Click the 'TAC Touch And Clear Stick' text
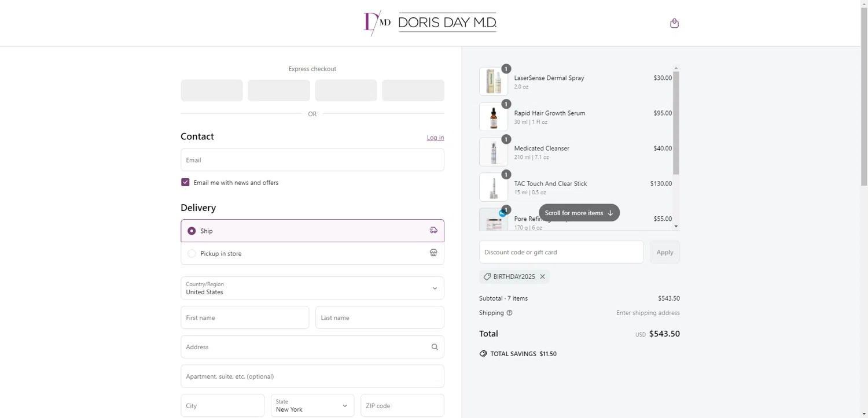 (550, 184)
